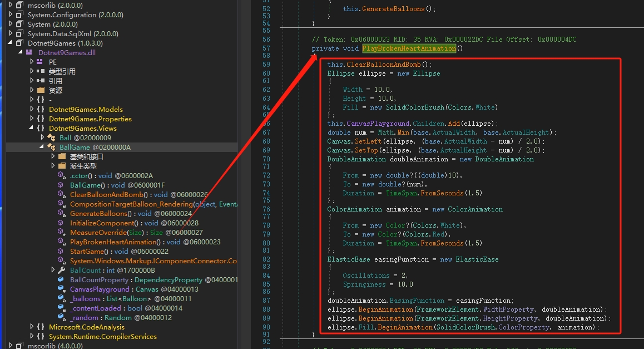Click the StartGame() method icon
The width and height of the screenshot is (644, 349).
pos(61,251)
